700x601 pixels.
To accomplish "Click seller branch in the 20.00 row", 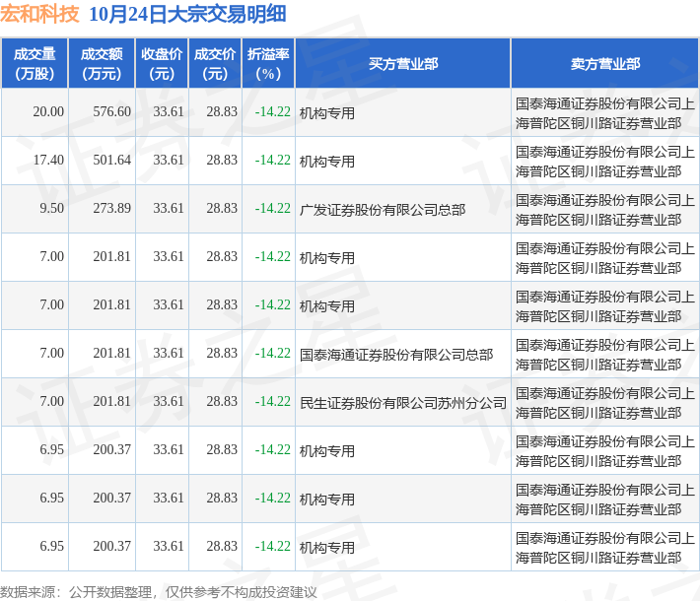I will click(604, 112).
